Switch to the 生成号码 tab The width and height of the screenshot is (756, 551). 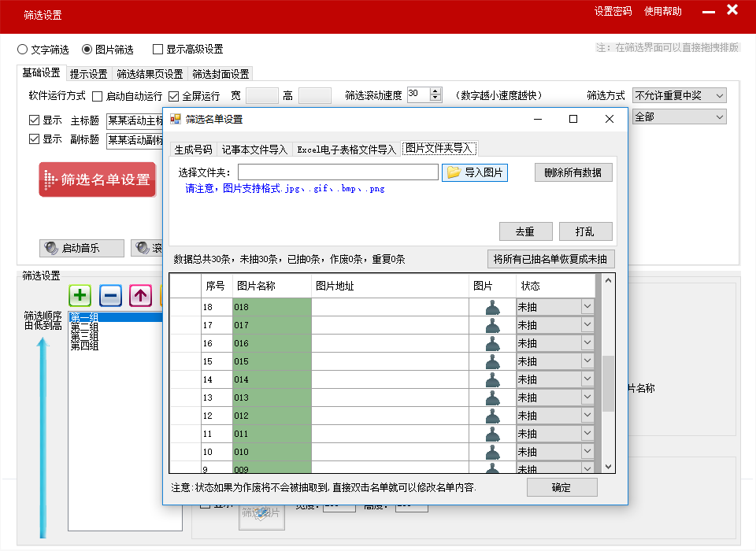193,149
